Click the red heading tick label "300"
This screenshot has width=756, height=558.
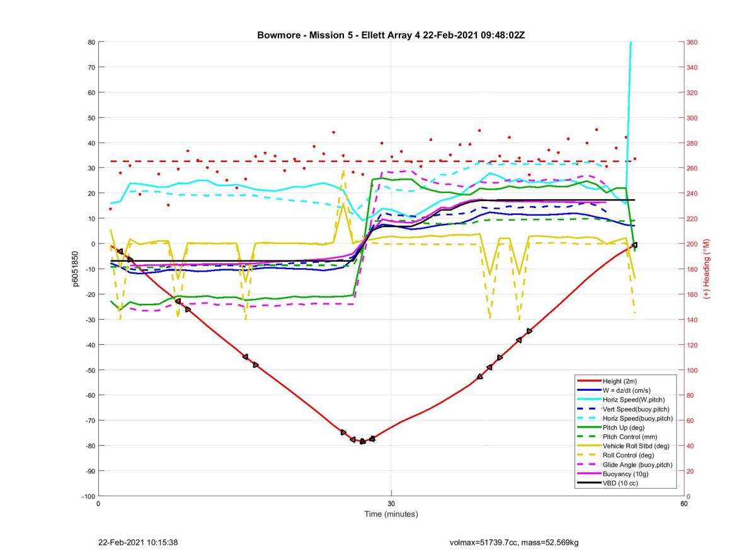(x=693, y=118)
